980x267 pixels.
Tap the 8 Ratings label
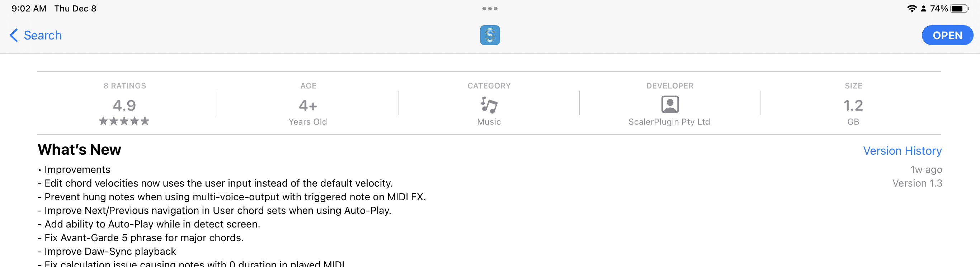(x=125, y=86)
